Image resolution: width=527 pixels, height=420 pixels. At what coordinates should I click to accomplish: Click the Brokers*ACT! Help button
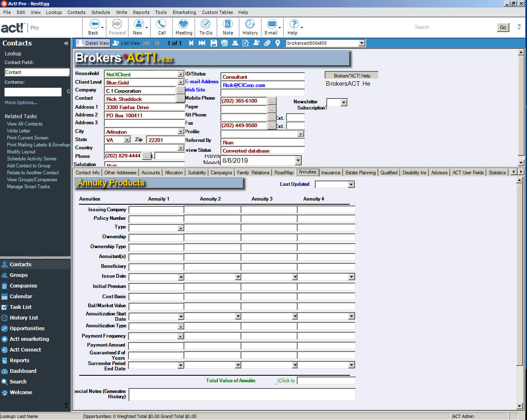coord(352,75)
